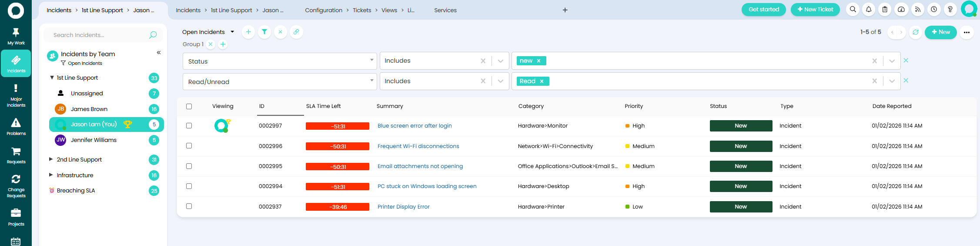Expand the 2nd Line Support tree

tap(51, 159)
